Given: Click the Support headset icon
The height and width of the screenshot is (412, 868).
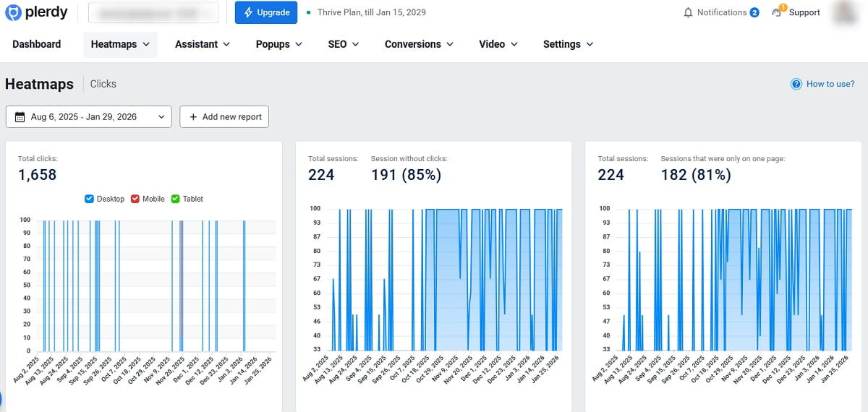Looking at the screenshot, I should 778,12.
